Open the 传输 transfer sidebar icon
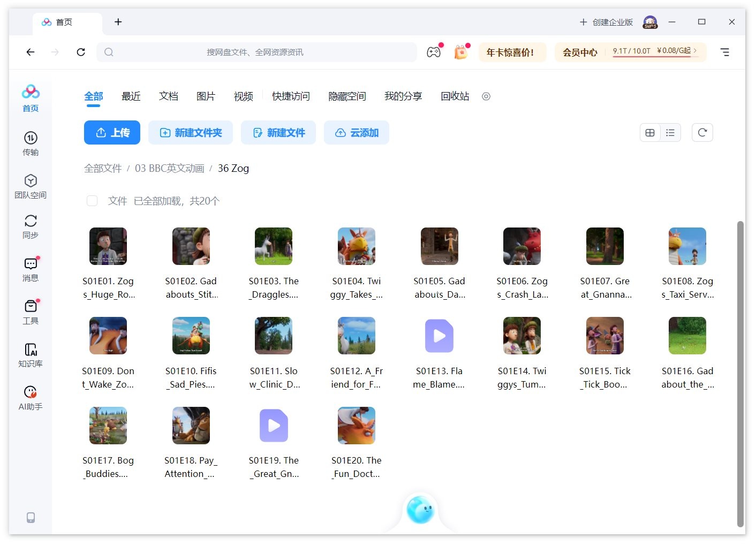Viewport: 756px width, 546px height. pos(31,143)
